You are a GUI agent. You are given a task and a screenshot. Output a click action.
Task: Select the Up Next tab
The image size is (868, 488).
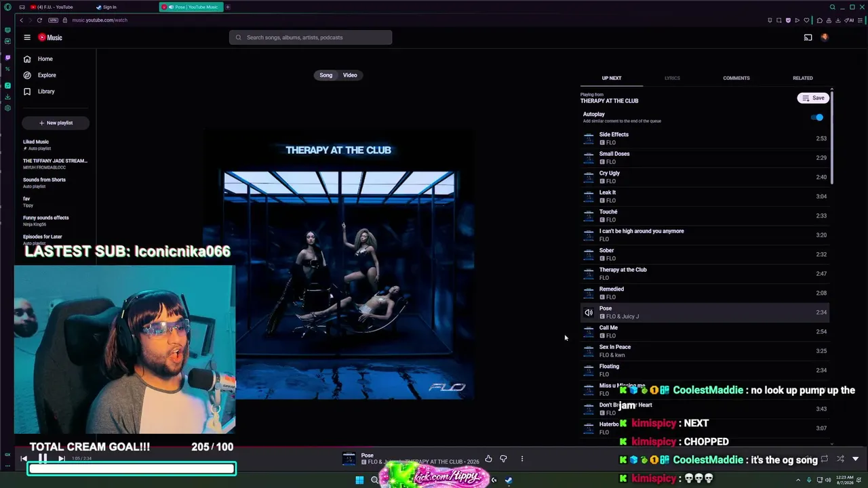click(x=612, y=78)
